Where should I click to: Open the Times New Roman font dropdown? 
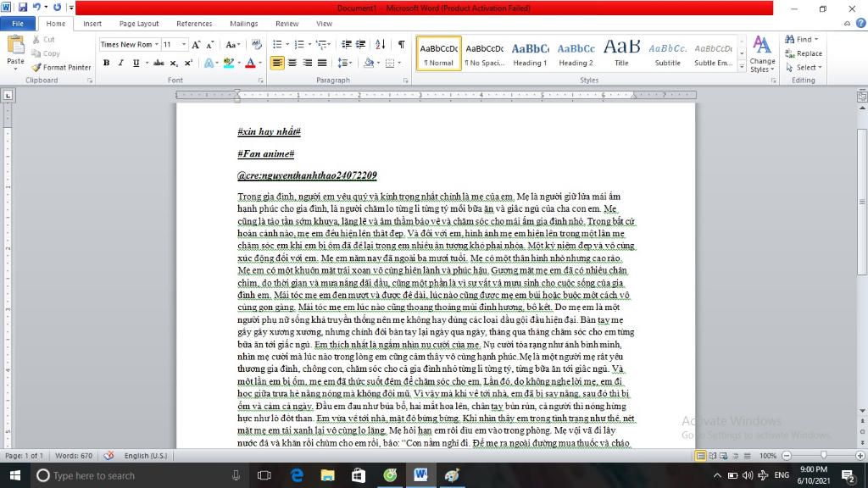tap(157, 44)
